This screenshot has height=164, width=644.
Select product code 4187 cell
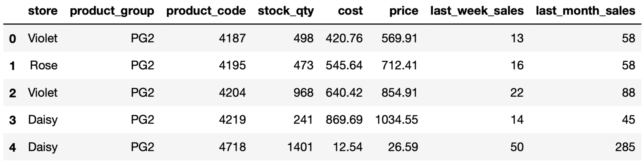232,38
